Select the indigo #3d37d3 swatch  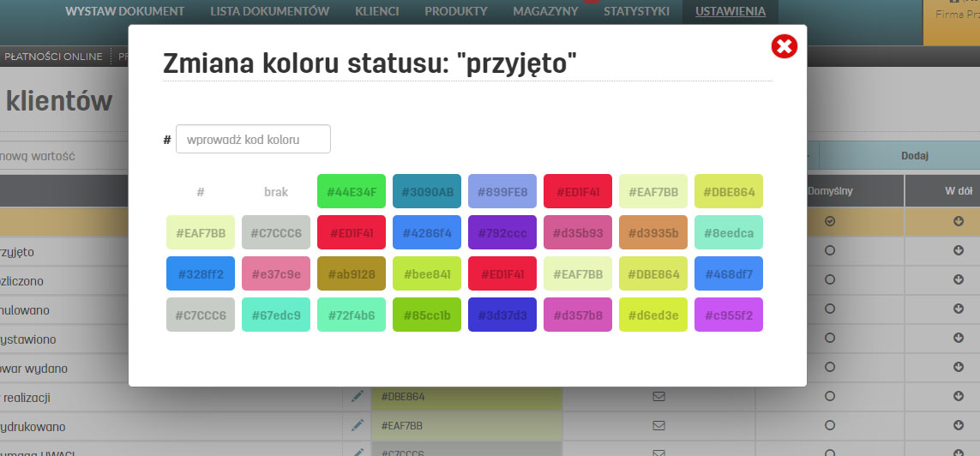pos(502,315)
